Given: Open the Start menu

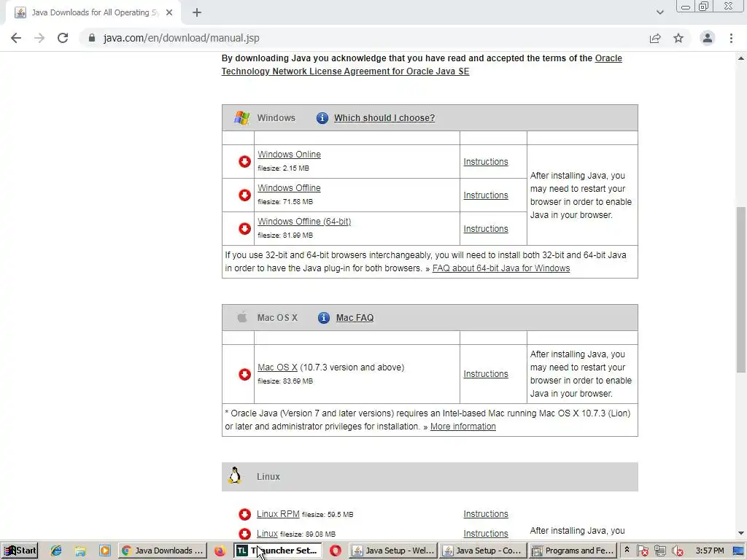Looking at the screenshot, I should pos(20,551).
